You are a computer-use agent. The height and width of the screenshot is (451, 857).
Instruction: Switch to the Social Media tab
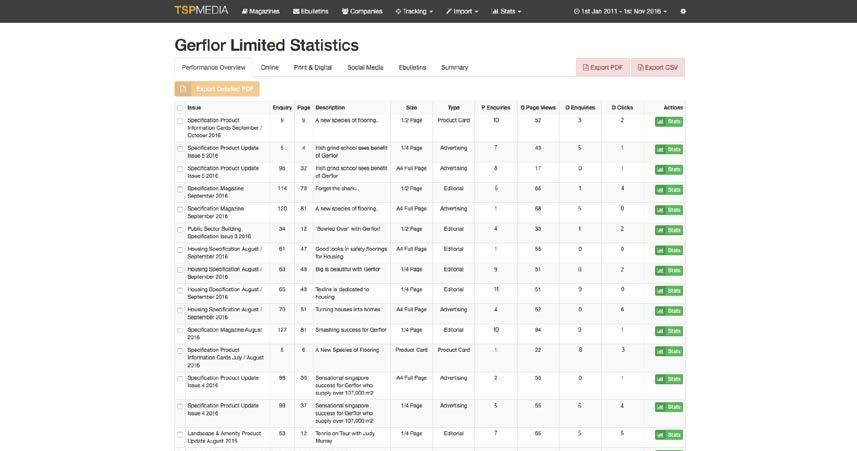[365, 67]
